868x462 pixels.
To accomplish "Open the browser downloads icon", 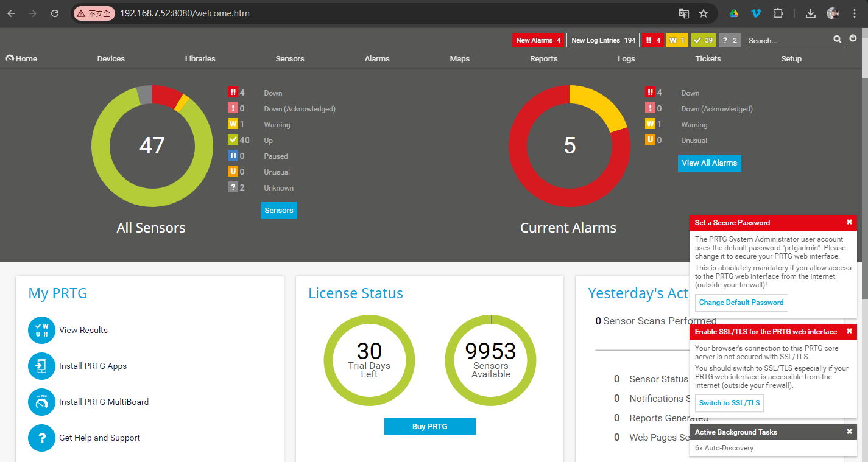I will pyautogui.click(x=810, y=13).
